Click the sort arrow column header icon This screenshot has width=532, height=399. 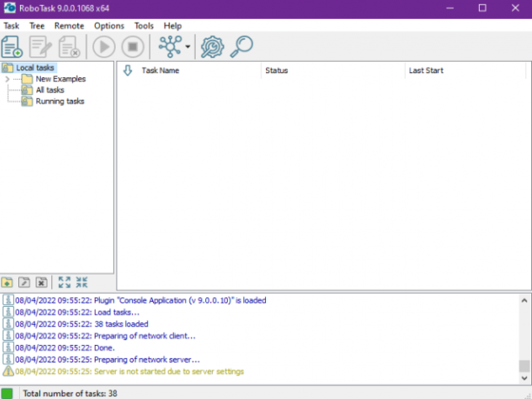coord(128,70)
